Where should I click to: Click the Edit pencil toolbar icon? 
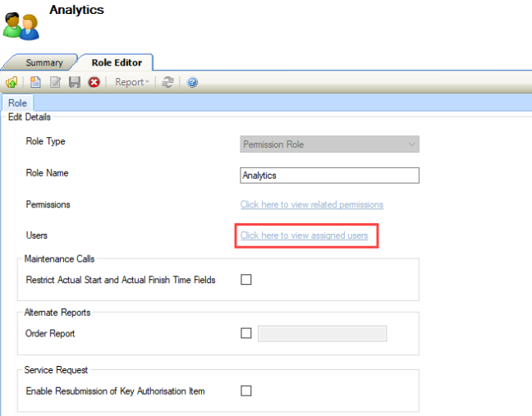55,82
